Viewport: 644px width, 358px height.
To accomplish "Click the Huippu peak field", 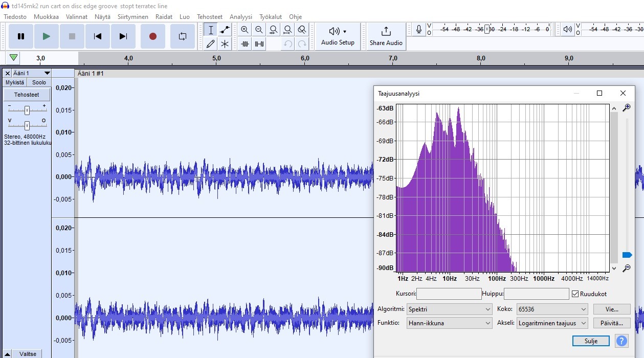I will pyautogui.click(x=537, y=294).
